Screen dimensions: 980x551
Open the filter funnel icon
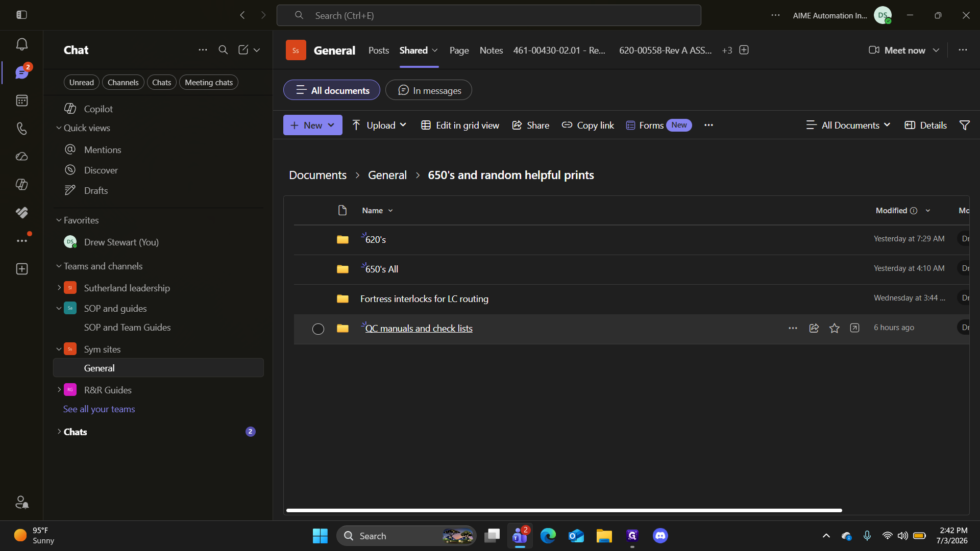click(x=965, y=125)
